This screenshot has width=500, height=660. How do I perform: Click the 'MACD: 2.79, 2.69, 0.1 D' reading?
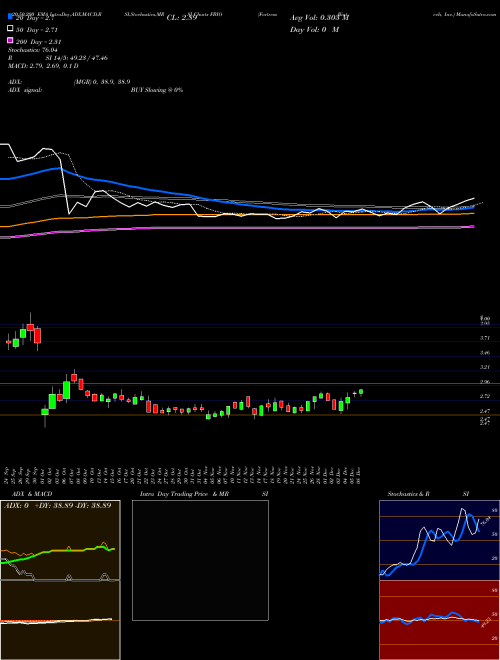[43, 66]
